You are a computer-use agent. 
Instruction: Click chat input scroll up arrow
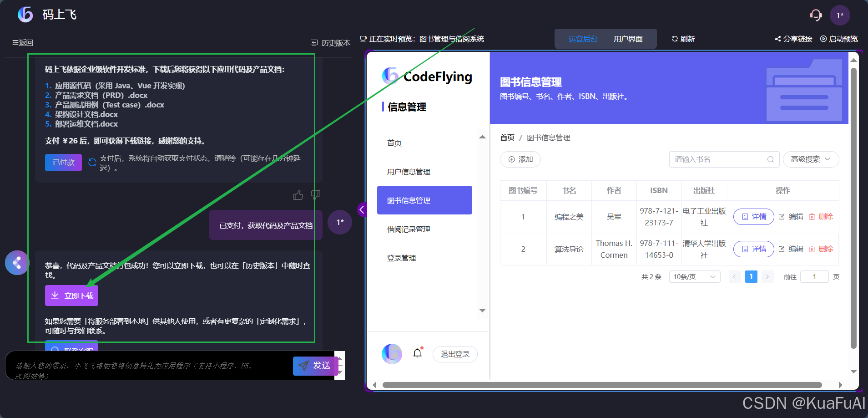pos(340,358)
